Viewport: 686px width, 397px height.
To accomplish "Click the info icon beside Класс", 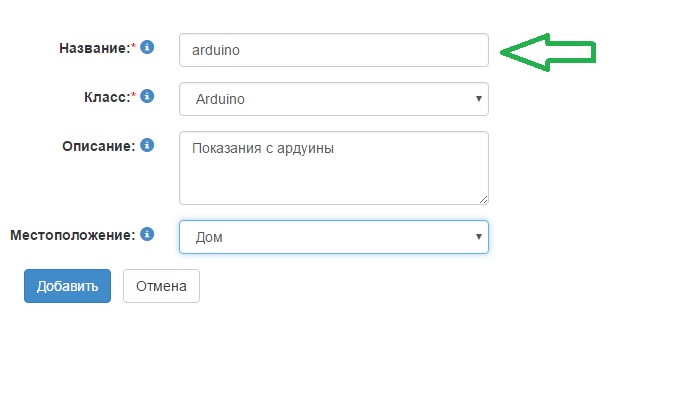I will coord(147,96).
